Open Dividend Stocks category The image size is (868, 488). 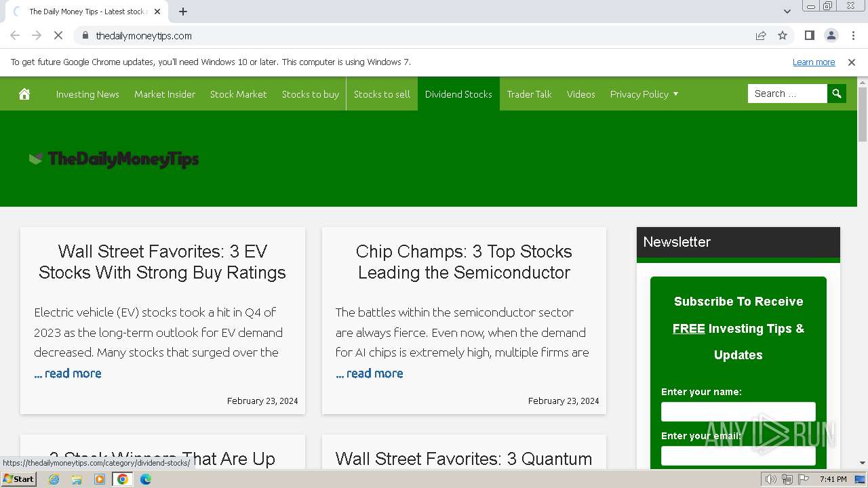point(458,94)
